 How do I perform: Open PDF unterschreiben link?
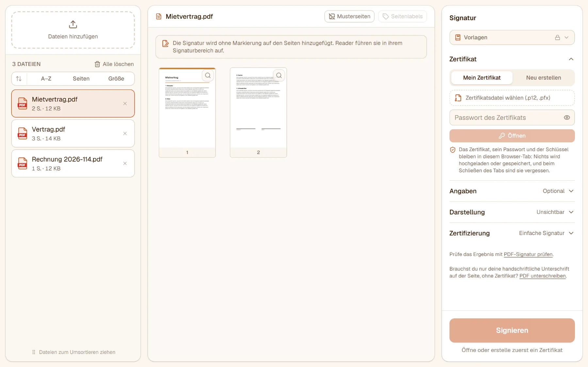pos(542,276)
